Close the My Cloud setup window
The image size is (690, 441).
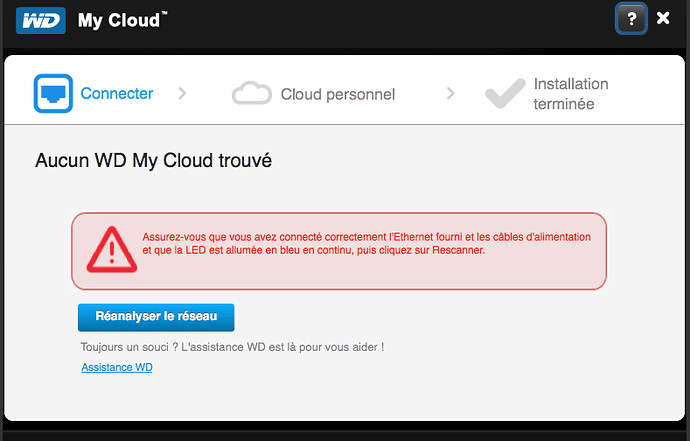662,18
